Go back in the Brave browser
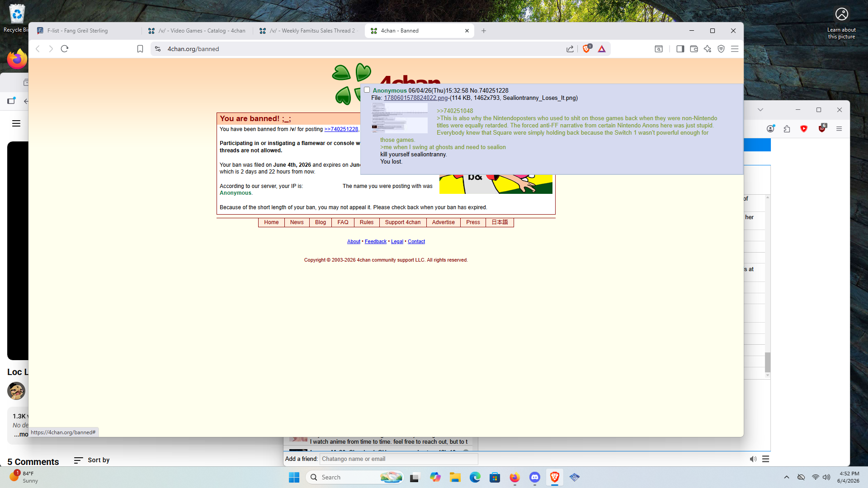This screenshot has width=868, height=488. [x=38, y=49]
